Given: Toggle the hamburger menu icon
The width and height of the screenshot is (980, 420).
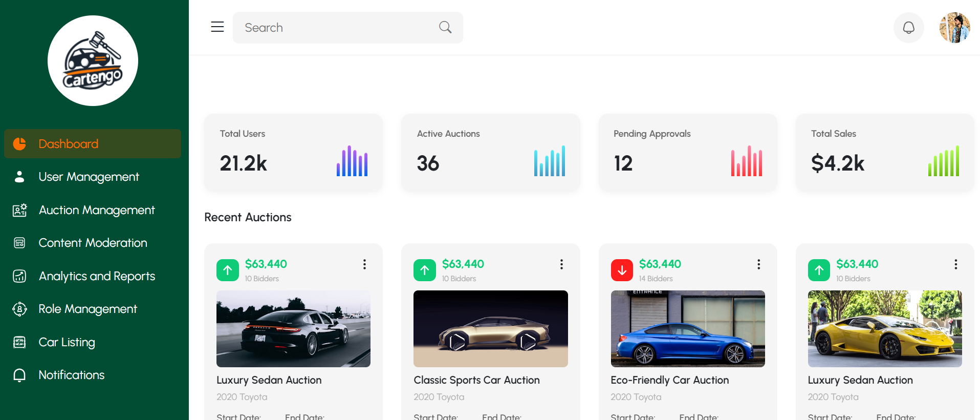Looking at the screenshot, I should point(217,27).
